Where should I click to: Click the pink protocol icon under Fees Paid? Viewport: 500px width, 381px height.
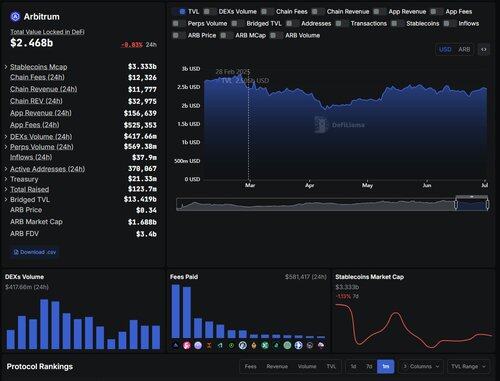187,345
